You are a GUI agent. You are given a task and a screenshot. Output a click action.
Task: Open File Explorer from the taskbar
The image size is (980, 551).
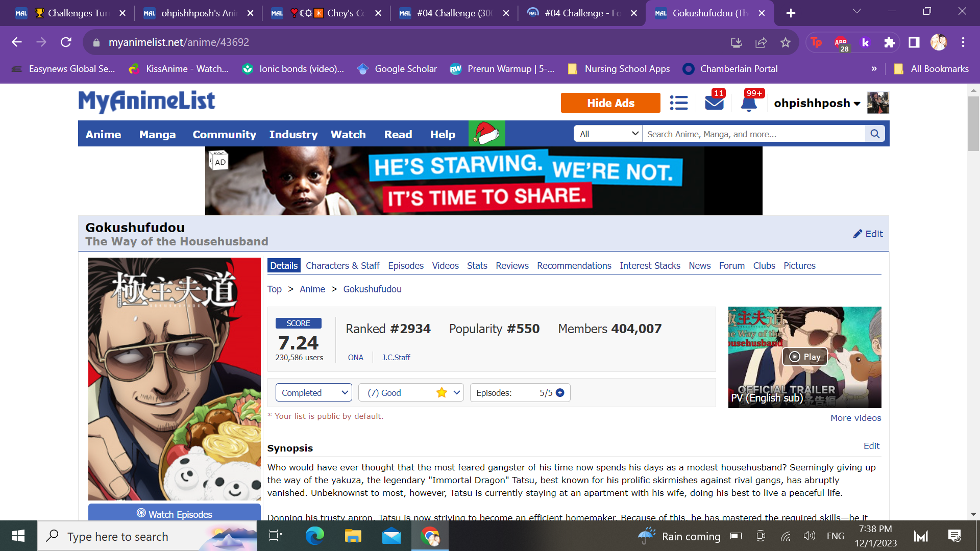click(353, 536)
